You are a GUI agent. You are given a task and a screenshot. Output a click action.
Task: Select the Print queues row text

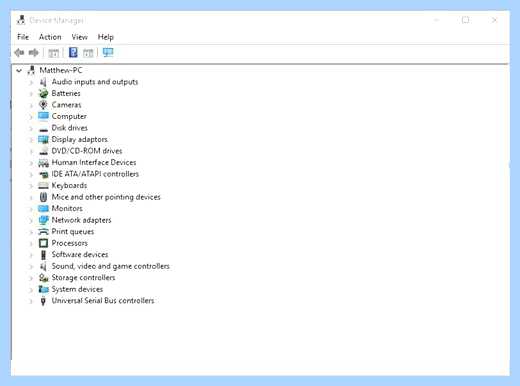[73, 232]
